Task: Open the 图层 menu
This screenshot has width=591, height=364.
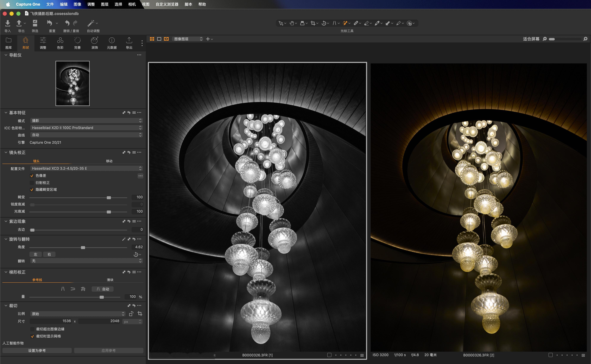Action: pos(105,4)
